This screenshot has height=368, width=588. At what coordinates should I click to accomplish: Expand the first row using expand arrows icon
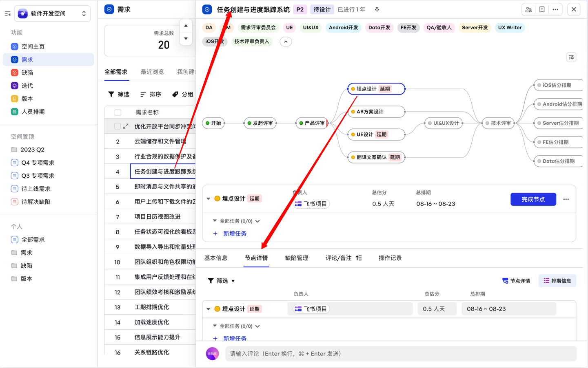(126, 126)
